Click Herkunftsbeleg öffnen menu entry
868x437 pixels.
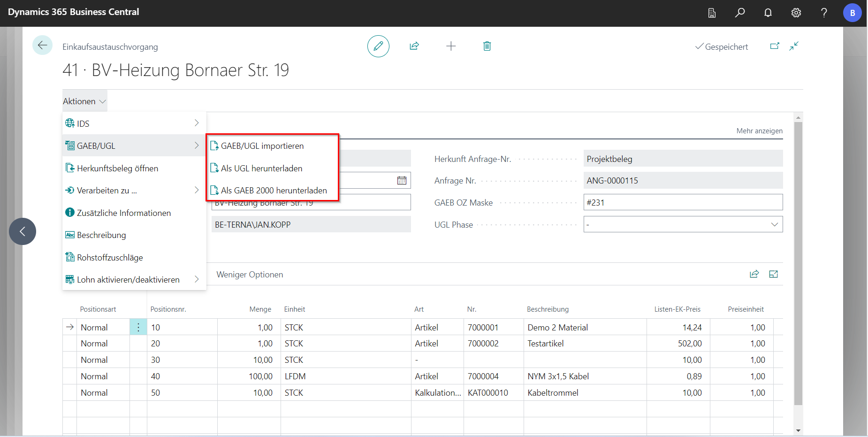click(x=117, y=169)
